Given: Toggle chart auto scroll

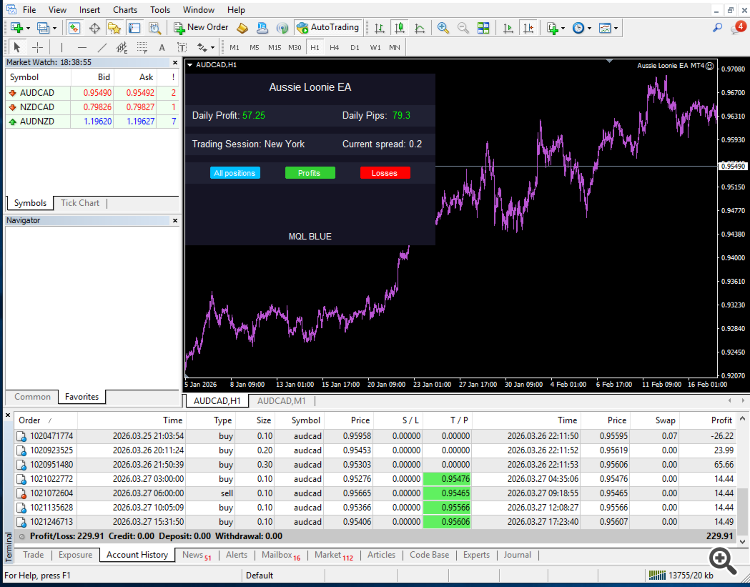Looking at the screenshot, I should pos(508,28).
